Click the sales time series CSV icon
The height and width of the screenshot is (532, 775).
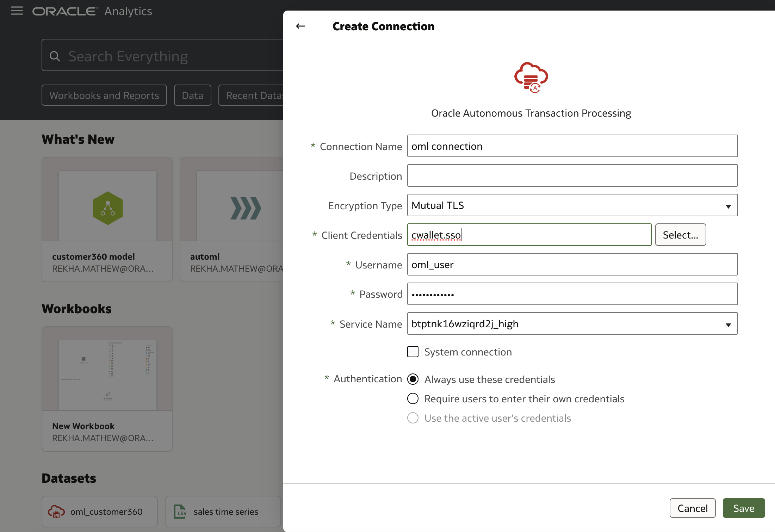180,512
